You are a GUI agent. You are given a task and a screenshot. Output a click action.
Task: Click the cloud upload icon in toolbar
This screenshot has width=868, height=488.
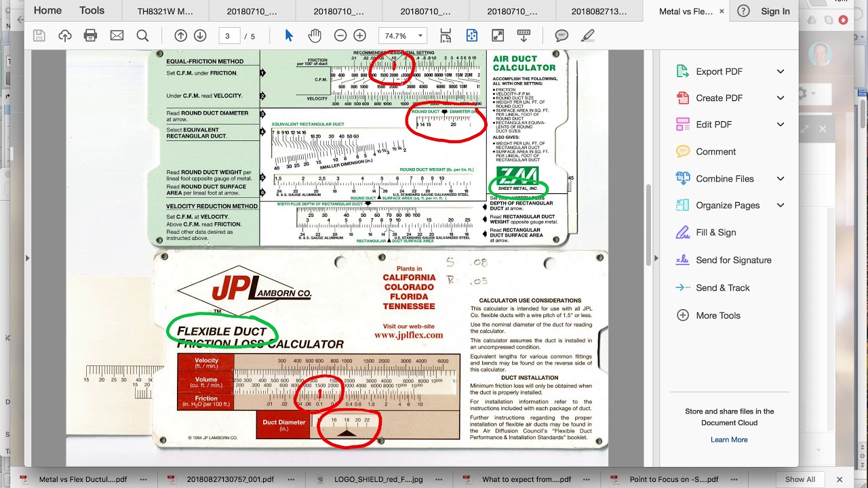pos(65,36)
